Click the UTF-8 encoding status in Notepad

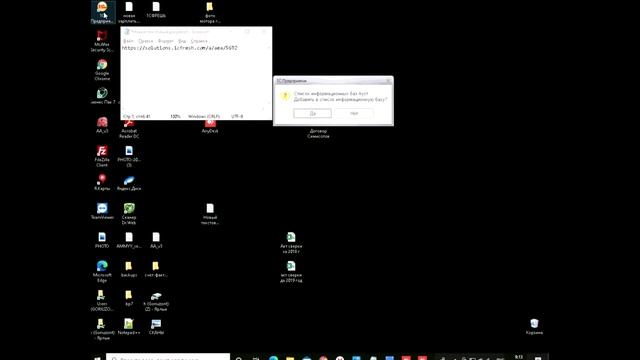pyautogui.click(x=237, y=116)
